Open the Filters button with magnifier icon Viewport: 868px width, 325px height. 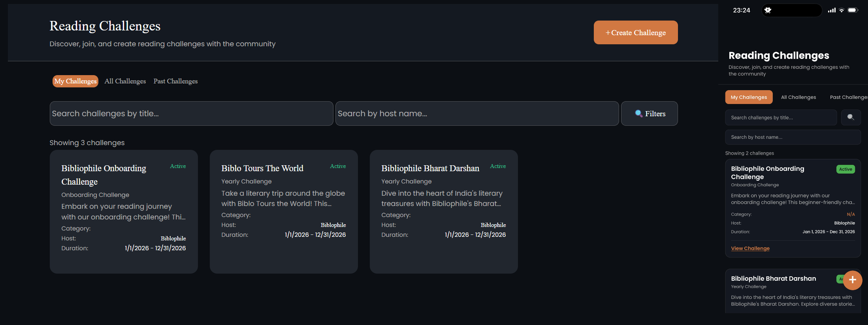point(649,113)
